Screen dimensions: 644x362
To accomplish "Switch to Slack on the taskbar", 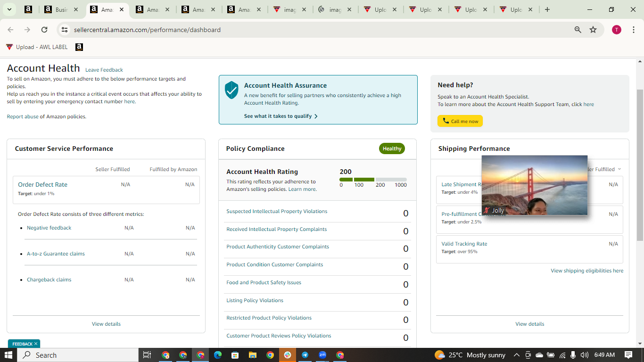I will tap(288, 355).
